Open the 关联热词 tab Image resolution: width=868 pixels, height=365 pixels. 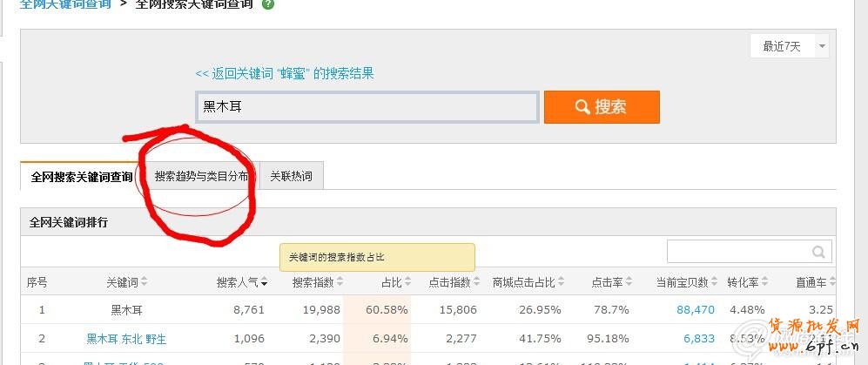[291, 176]
